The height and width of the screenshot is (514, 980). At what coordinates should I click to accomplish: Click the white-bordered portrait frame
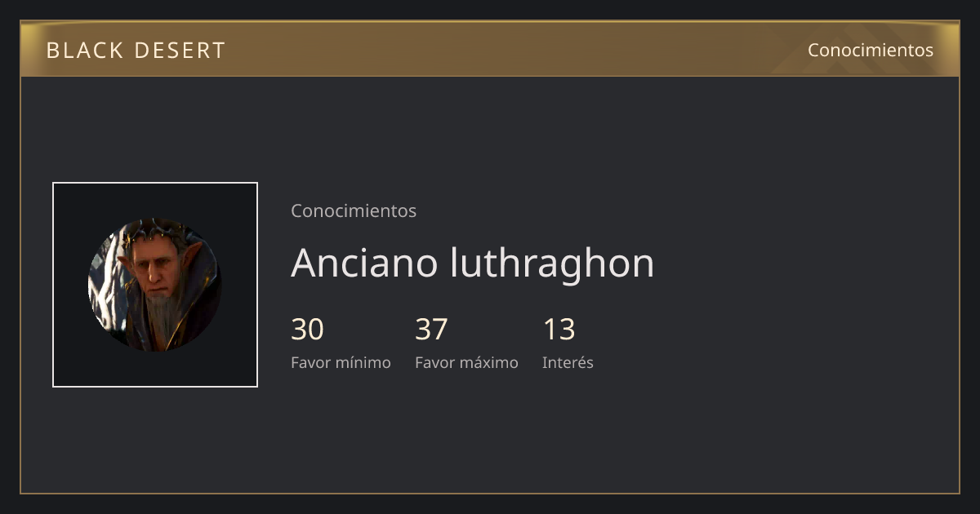155,285
